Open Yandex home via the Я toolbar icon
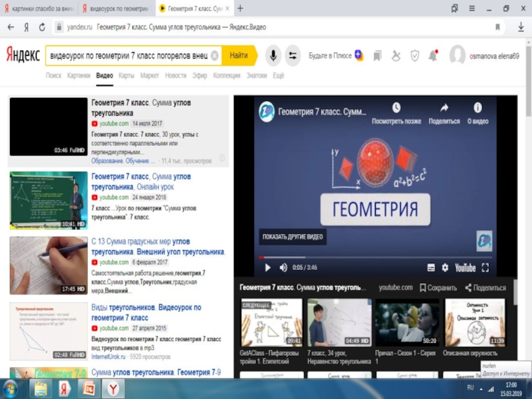This screenshot has height=399, width=532. point(26,27)
